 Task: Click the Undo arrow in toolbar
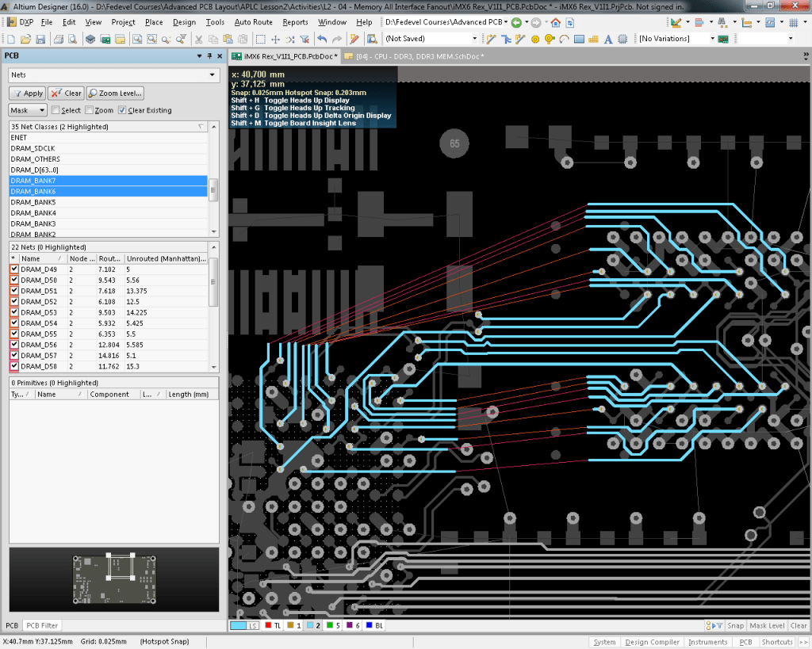pos(321,39)
